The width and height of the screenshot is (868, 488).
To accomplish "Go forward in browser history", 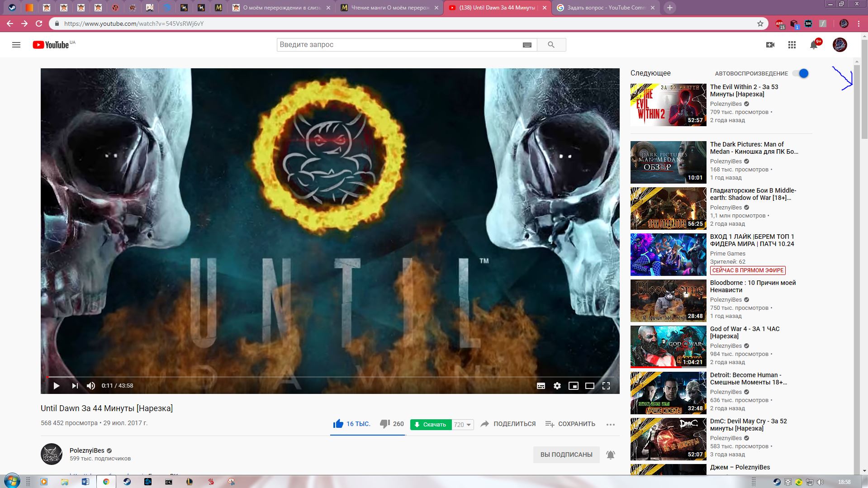I will 24,24.
